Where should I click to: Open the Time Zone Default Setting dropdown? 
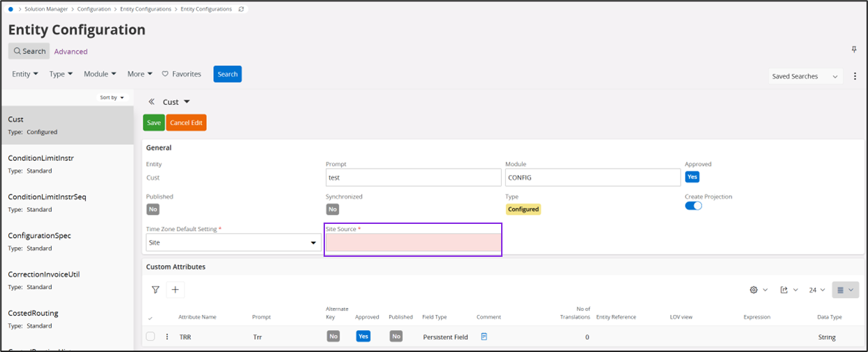coord(233,243)
